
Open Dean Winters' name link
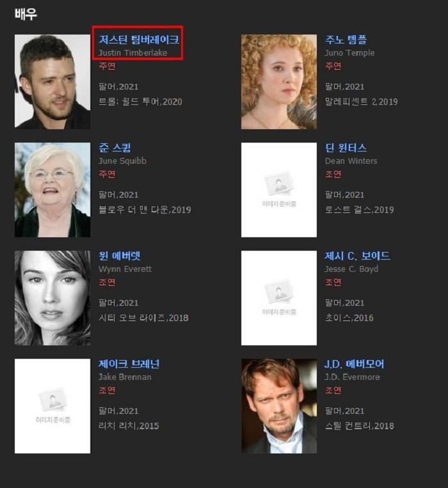[x=346, y=148]
